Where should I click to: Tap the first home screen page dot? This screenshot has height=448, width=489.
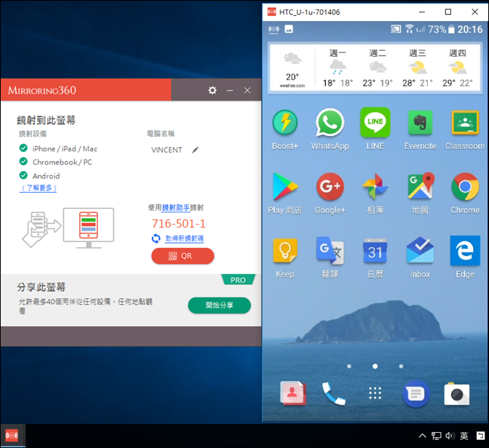coord(349,367)
